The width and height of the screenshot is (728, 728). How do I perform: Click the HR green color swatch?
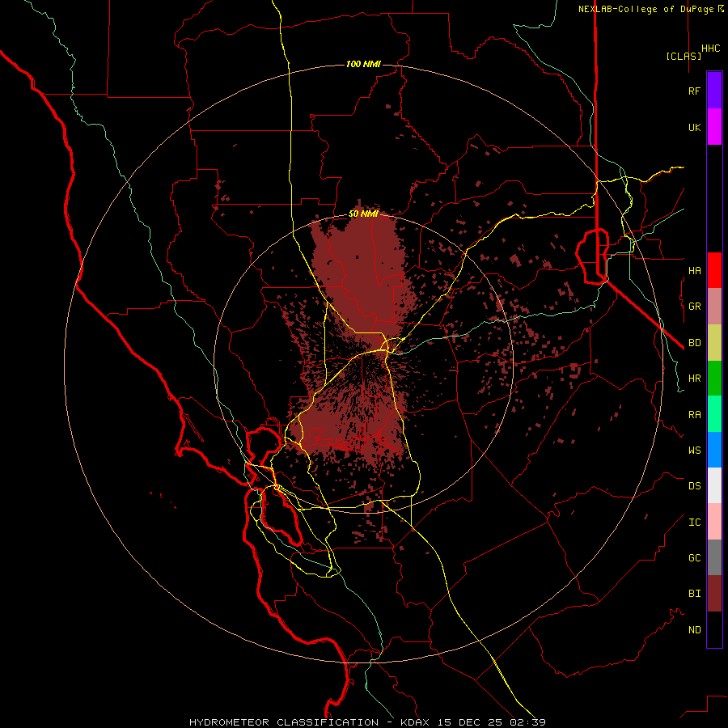(714, 379)
